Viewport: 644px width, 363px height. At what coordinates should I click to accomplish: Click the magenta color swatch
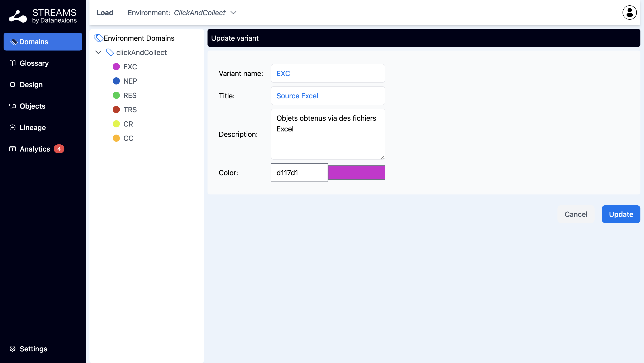tap(356, 173)
